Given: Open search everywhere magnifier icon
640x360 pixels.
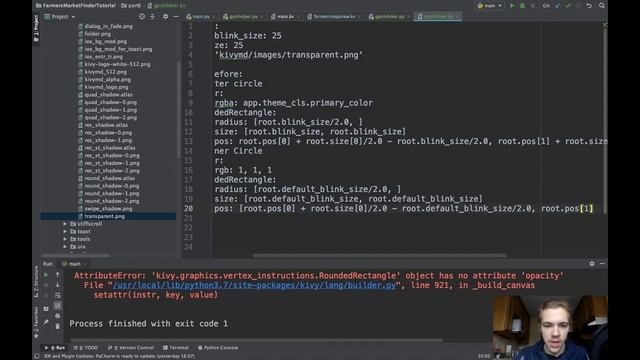Looking at the screenshot, I should click(602, 6).
